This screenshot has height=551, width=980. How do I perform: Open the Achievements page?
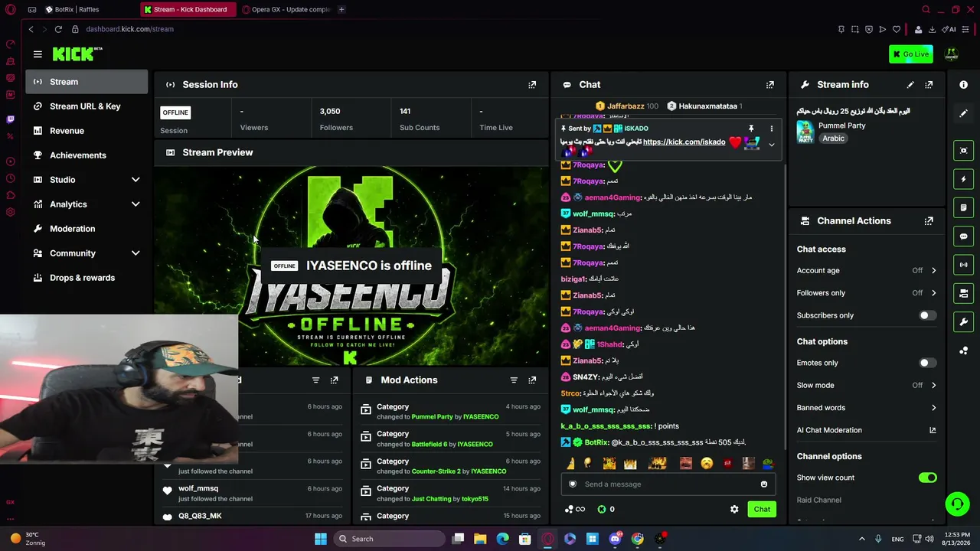click(87, 155)
